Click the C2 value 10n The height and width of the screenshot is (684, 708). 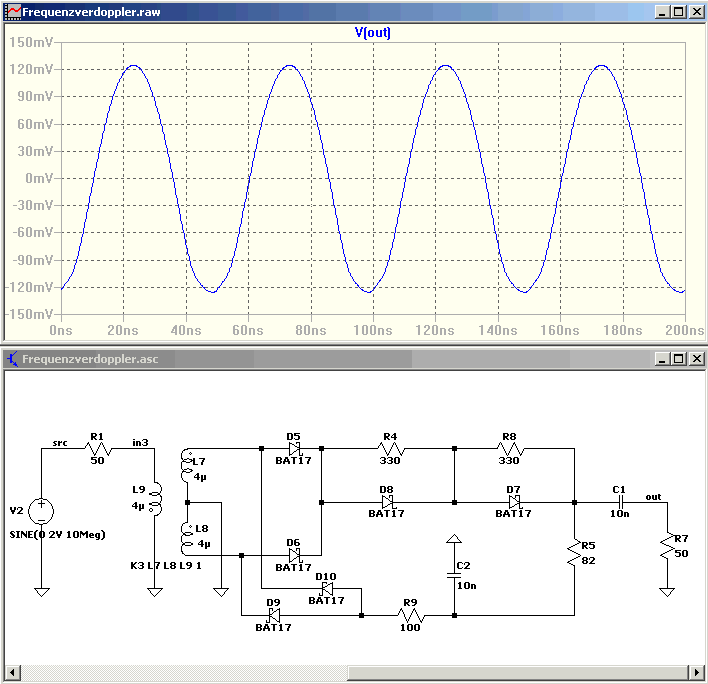[466, 586]
